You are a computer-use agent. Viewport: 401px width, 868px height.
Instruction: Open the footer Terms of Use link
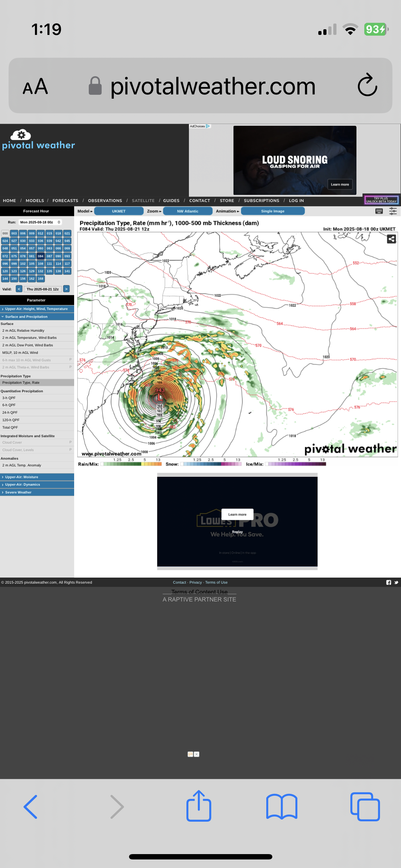click(x=216, y=582)
